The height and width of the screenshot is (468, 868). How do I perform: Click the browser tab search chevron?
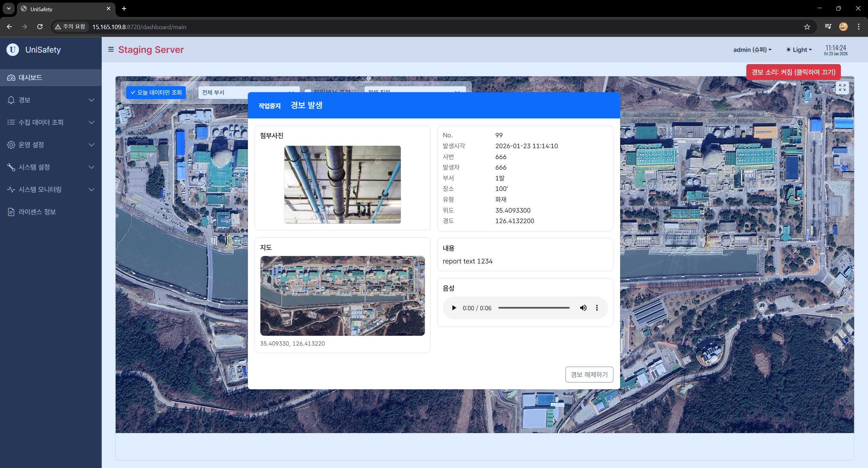point(9,8)
